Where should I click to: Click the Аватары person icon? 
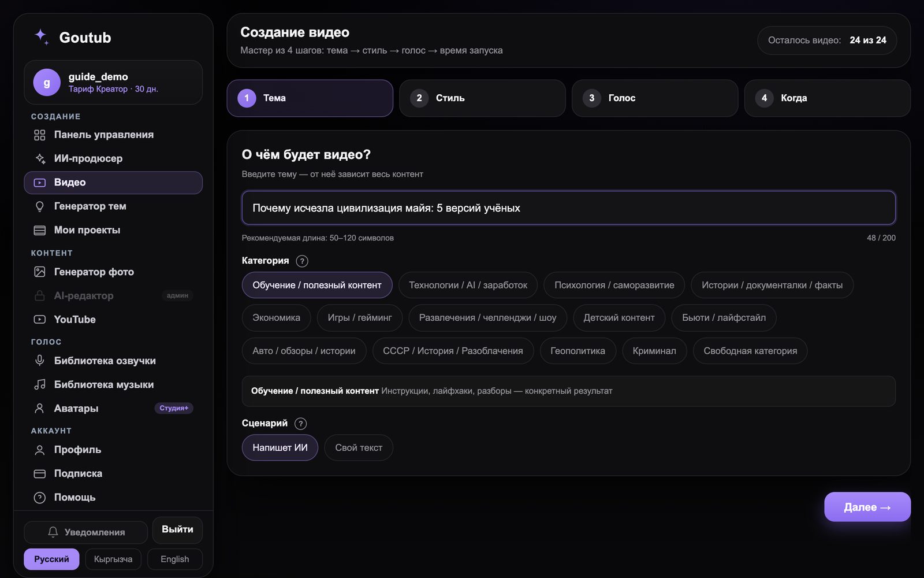pos(40,409)
